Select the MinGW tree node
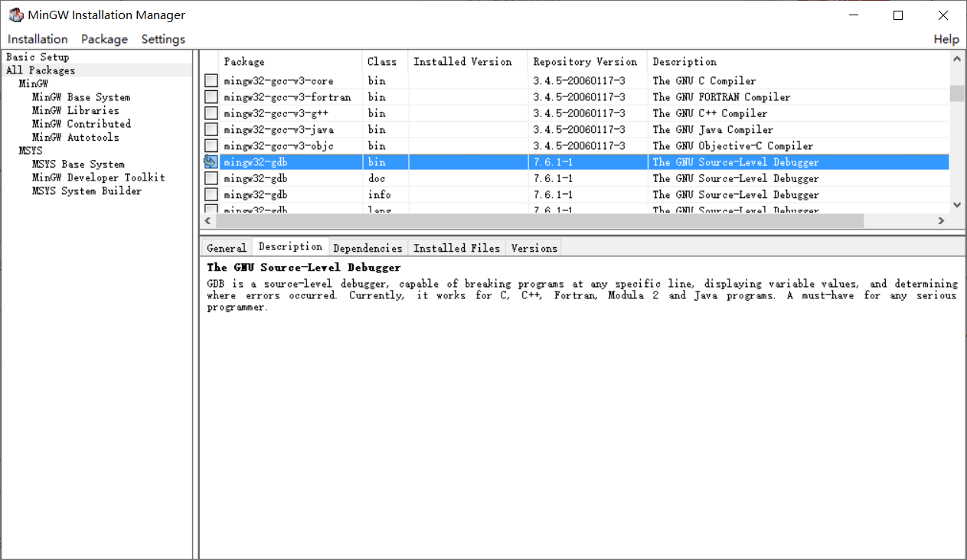Image resolution: width=967 pixels, height=560 pixels. coord(34,83)
